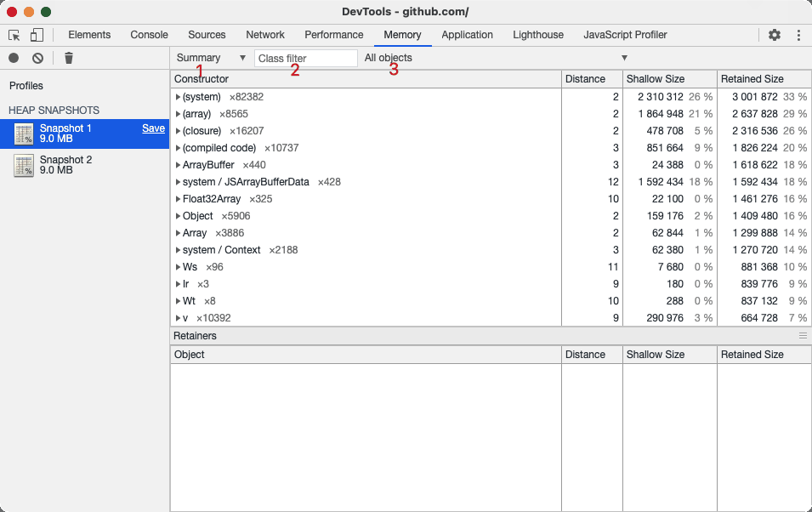
Task: Open the Application tab
Action: point(467,35)
